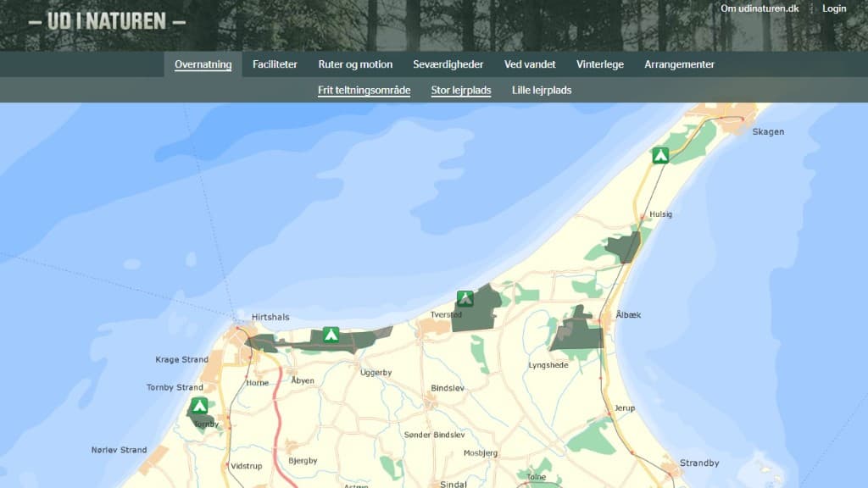Open the Vinterlege menu item
Image resolution: width=868 pixels, height=488 pixels.
pyautogui.click(x=599, y=64)
